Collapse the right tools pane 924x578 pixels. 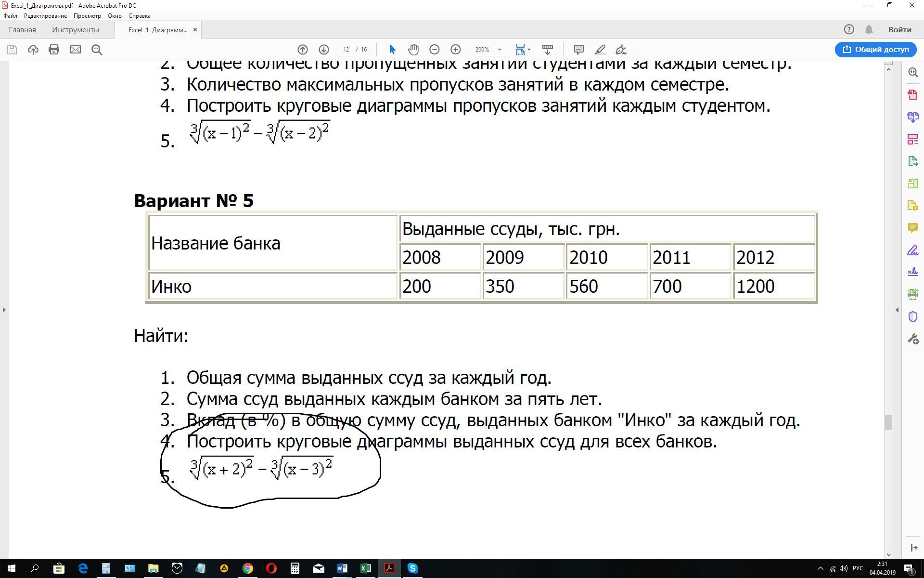pos(897,310)
